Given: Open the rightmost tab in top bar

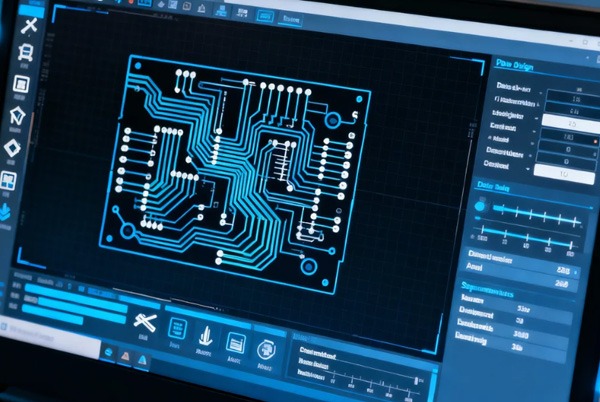Looking at the screenshot, I should coord(292,19).
